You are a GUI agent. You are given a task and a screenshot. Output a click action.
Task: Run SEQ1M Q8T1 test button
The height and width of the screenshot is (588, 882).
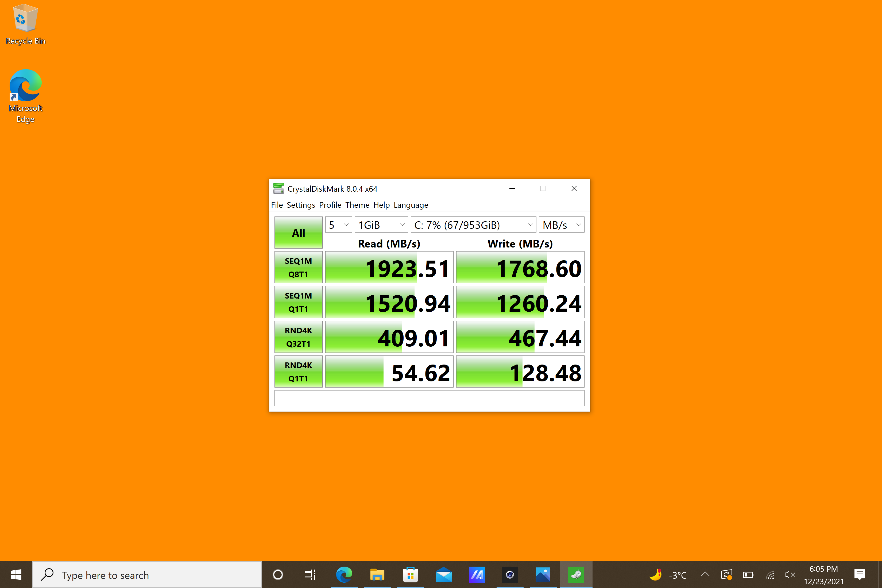pos(299,267)
